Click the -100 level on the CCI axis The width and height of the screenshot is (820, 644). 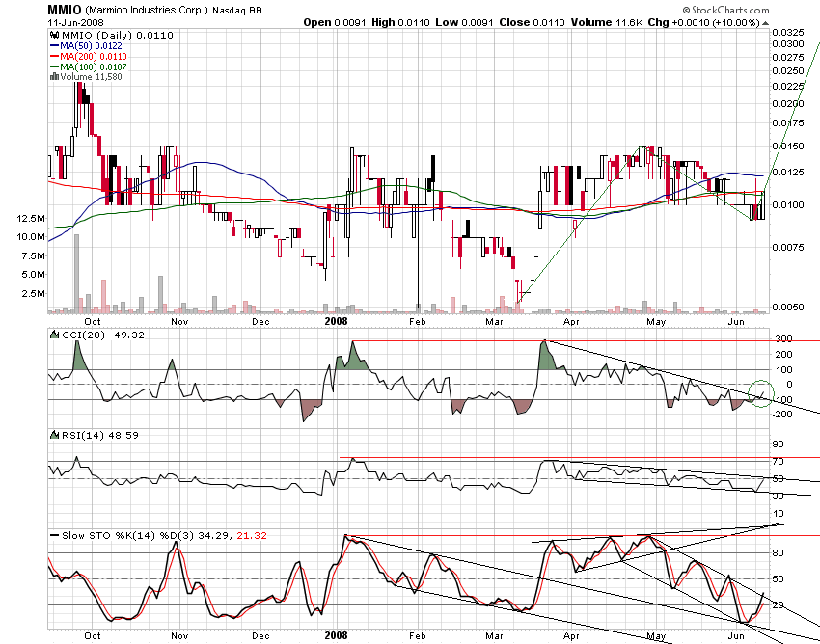click(783, 400)
